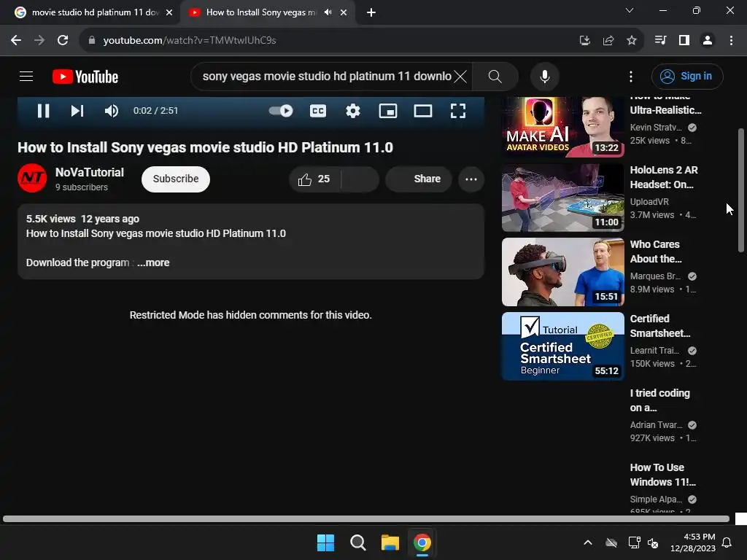The width and height of the screenshot is (747, 560).
Task: Enter full screen mode
Action: point(458,111)
